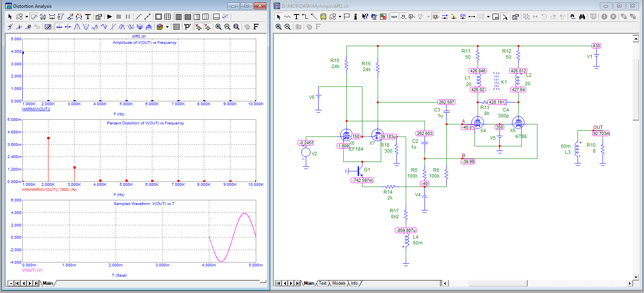The width and height of the screenshot is (644, 293).
Task: Click the HARM(V(OUT)) plot label link
Action: tap(36, 109)
